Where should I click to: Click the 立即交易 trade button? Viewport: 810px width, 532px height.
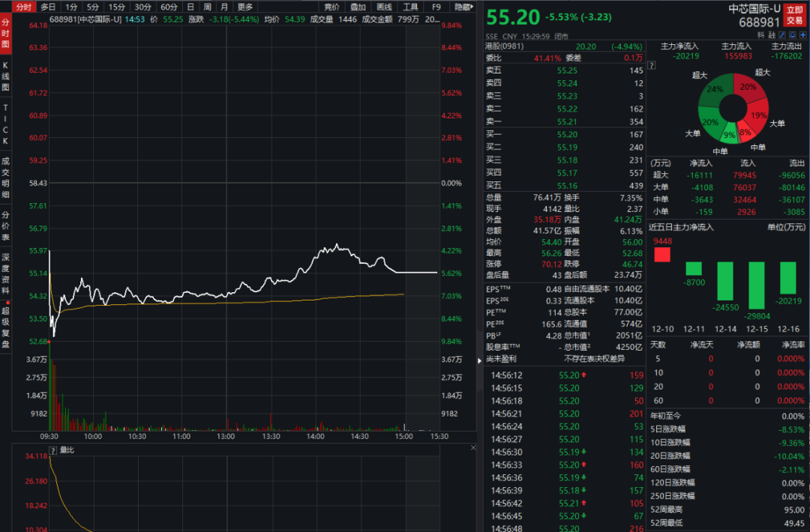pyautogui.click(x=793, y=16)
